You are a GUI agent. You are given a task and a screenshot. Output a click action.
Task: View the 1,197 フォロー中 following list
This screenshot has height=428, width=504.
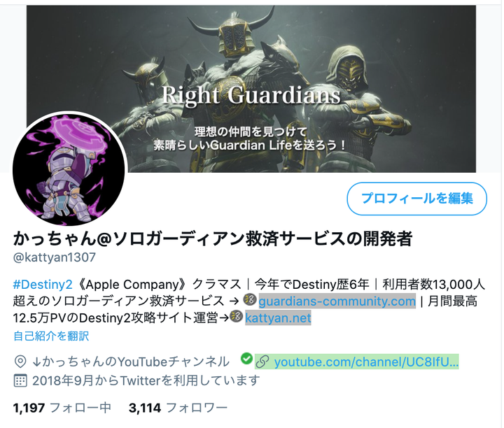62,408
